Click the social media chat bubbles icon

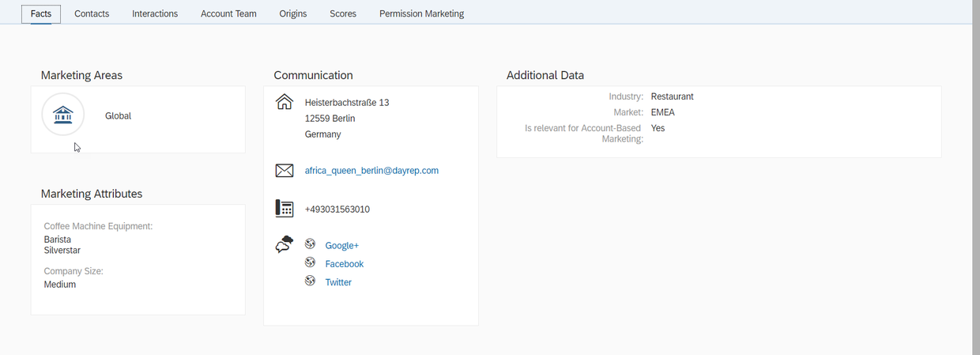pos(284,245)
